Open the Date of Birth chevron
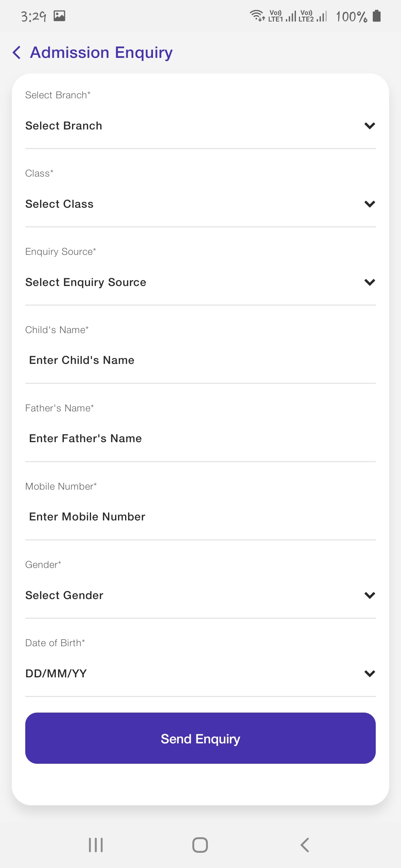Screen dimensions: 401x868 [370, 674]
